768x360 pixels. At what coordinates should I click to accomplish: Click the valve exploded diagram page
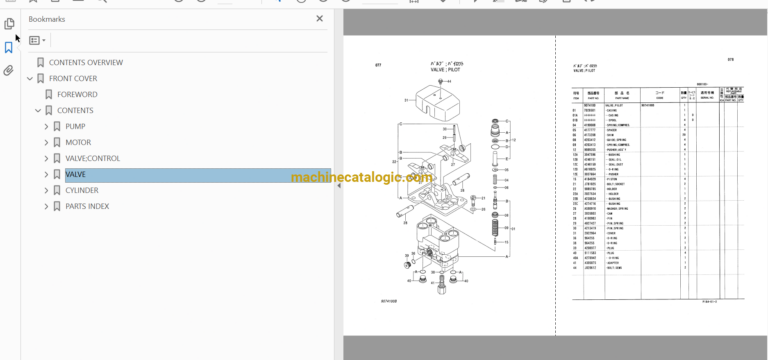pyautogui.click(x=449, y=185)
